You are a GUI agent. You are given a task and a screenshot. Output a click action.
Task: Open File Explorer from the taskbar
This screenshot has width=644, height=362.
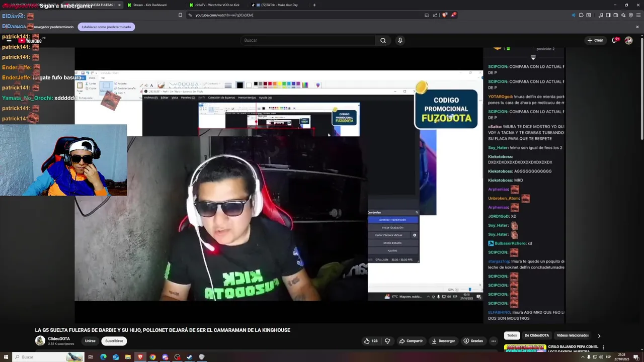[x=128, y=357]
